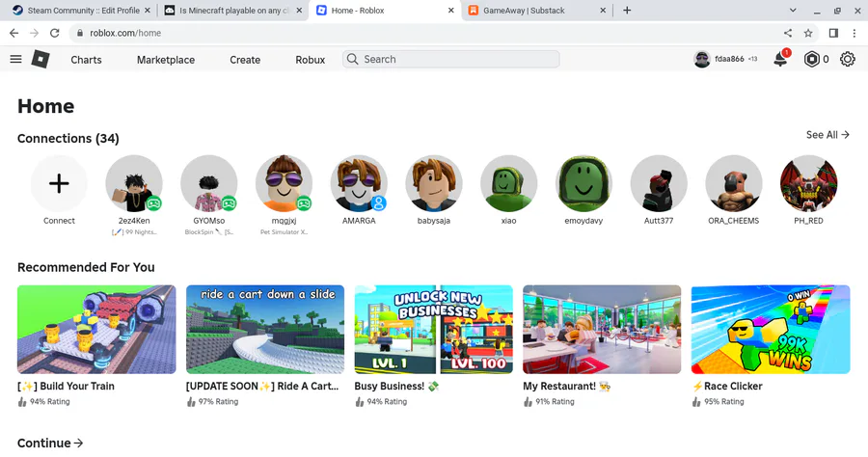Open GYOMso's connection avatar

click(209, 184)
